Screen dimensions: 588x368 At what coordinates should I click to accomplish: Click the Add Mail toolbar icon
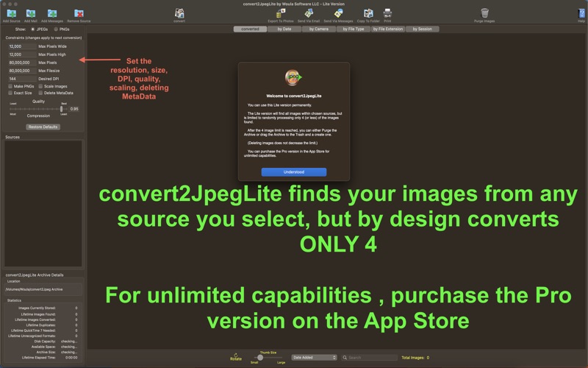point(31,13)
